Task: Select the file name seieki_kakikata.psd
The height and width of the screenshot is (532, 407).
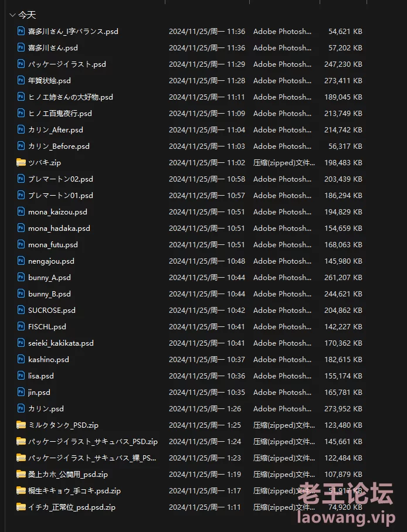Action: click(x=61, y=343)
